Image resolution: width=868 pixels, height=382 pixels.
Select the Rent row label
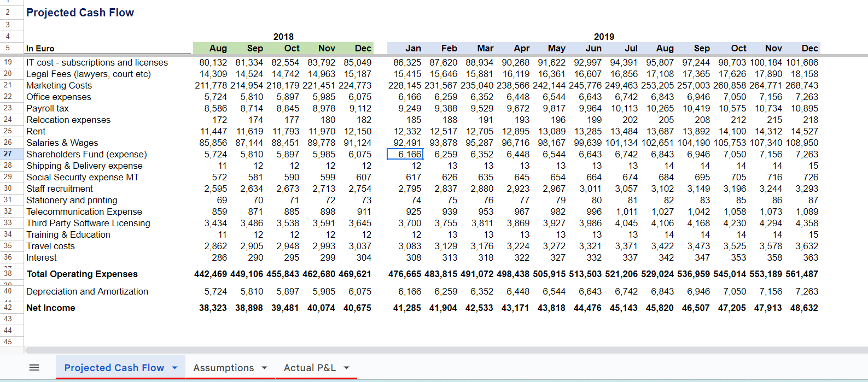(x=36, y=131)
